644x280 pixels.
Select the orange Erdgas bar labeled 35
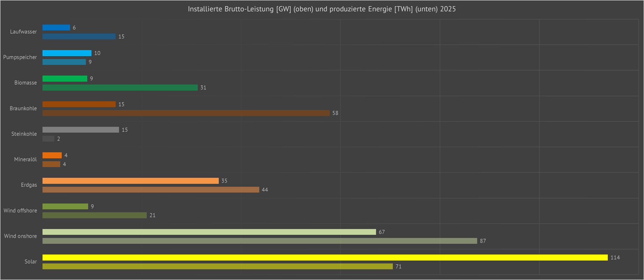[130, 181]
